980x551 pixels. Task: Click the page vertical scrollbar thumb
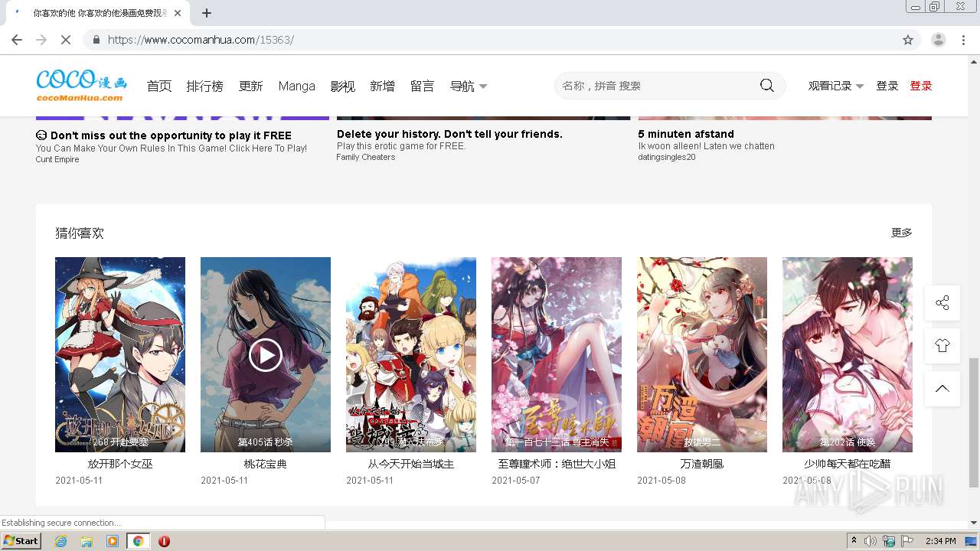(x=973, y=422)
